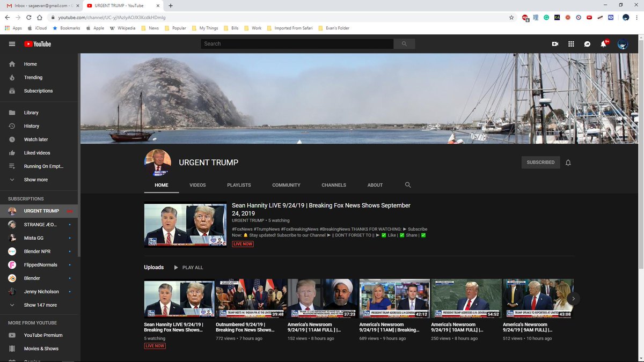Click the browser address bar
Viewport: 644px width, 362px height.
click(279, 17)
